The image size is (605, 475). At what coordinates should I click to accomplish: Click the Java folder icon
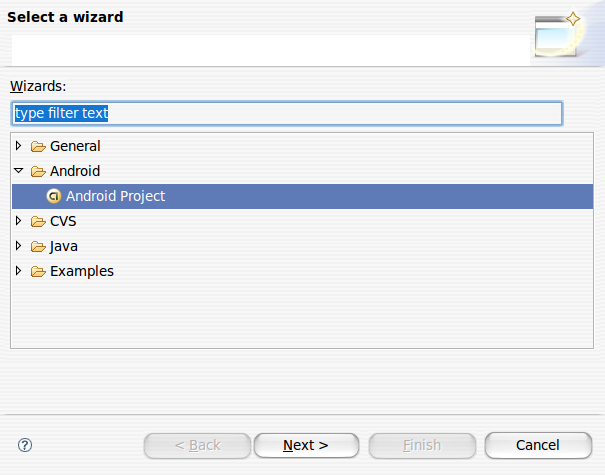38,247
